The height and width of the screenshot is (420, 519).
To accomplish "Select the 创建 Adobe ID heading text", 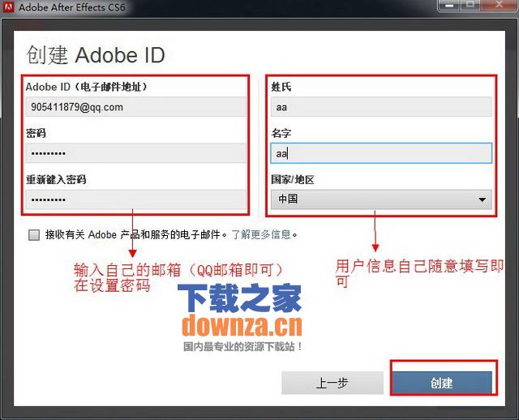I will (96, 55).
